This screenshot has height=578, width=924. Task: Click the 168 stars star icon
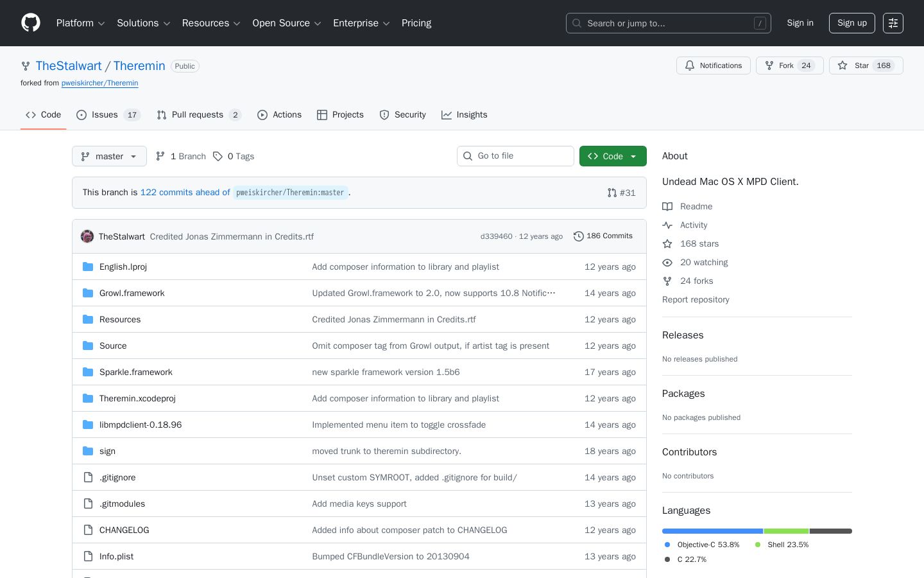click(667, 244)
